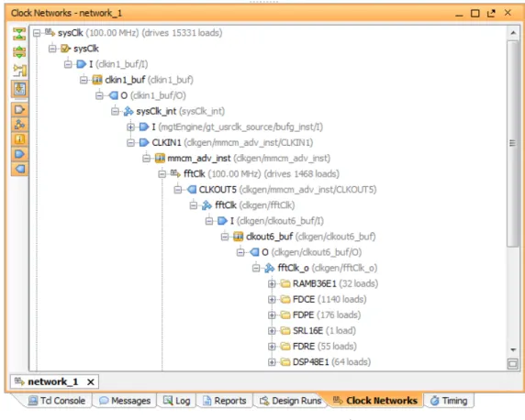Viewport: 525px width, 420px height.
Task: Click the float window icon in title bar
Action: 491,14
